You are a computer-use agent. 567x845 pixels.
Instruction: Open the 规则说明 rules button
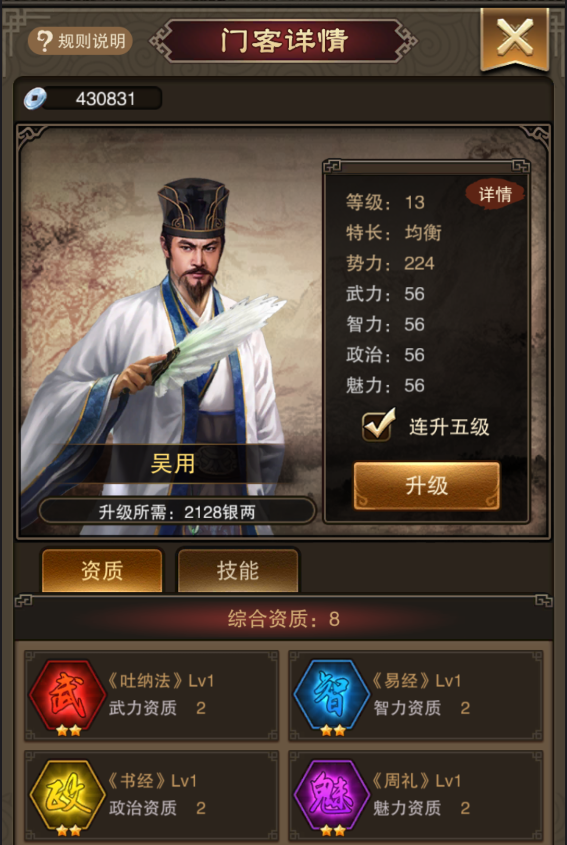click(80, 41)
